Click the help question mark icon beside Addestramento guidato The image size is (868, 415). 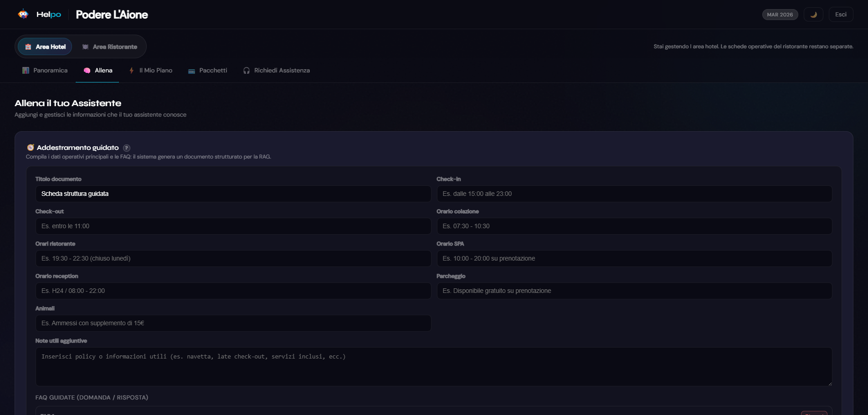(x=127, y=148)
